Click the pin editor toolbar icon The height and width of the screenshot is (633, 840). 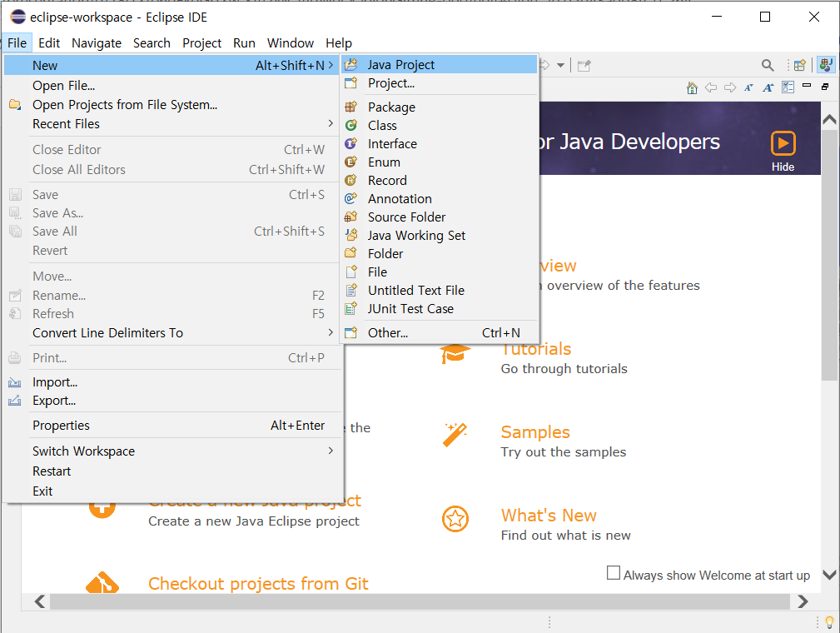584,66
